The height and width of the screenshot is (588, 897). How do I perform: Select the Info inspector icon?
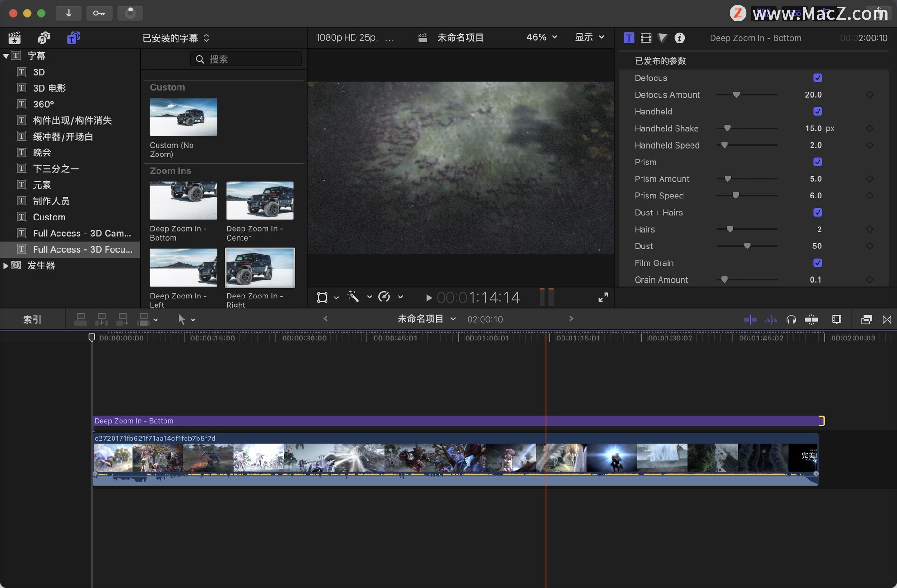click(x=680, y=38)
